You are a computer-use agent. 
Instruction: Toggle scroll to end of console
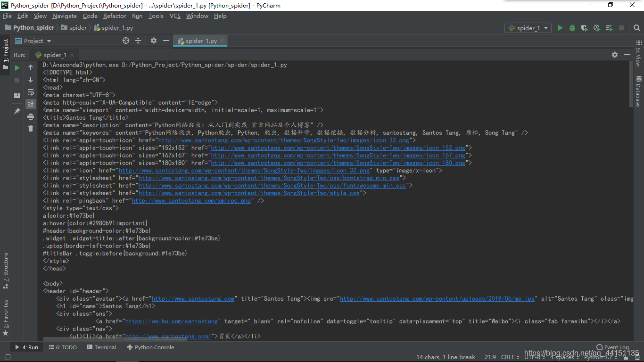31,104
